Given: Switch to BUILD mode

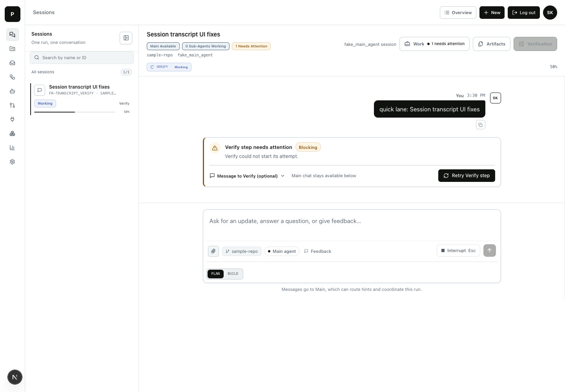Looking at the screenshot, I should pyautogui.click(x=233, y=274).
